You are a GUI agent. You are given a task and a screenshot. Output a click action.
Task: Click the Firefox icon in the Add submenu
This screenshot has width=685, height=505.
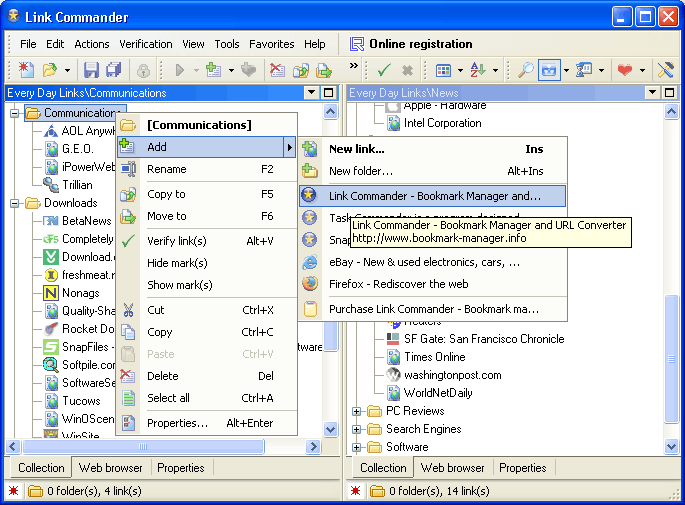click(x=310, y=284)
